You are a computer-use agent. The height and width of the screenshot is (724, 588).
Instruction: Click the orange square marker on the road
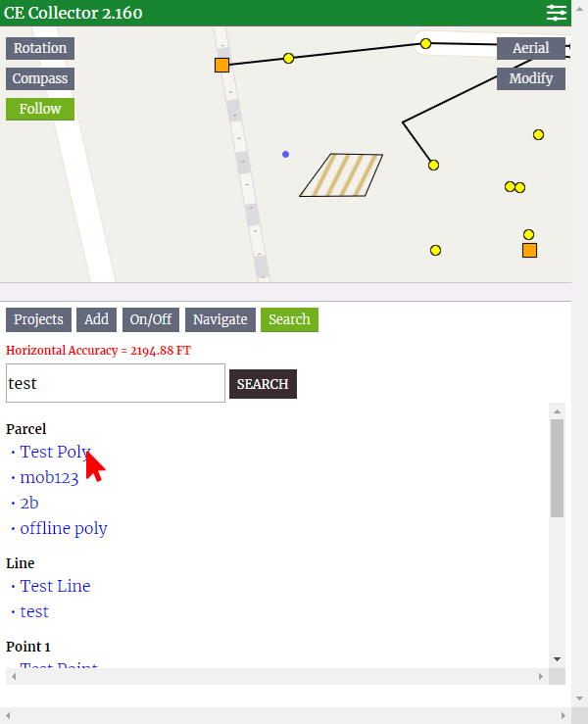pyautogui.click(x=221, y=65)
